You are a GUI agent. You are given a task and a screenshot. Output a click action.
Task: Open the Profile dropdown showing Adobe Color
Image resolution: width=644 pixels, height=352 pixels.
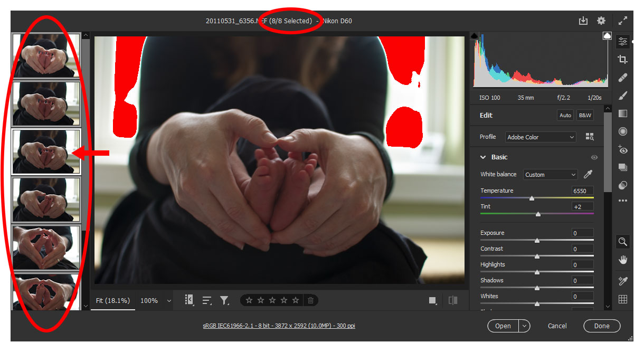click(541, 137)
